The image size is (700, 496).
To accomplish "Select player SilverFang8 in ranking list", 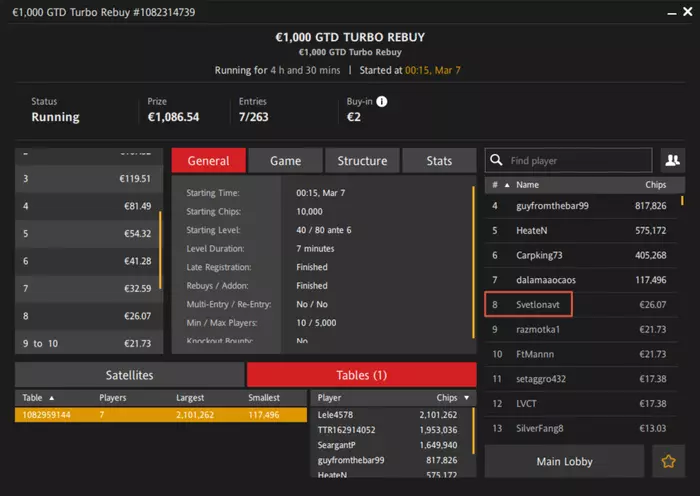I will [x=581, y=428].
